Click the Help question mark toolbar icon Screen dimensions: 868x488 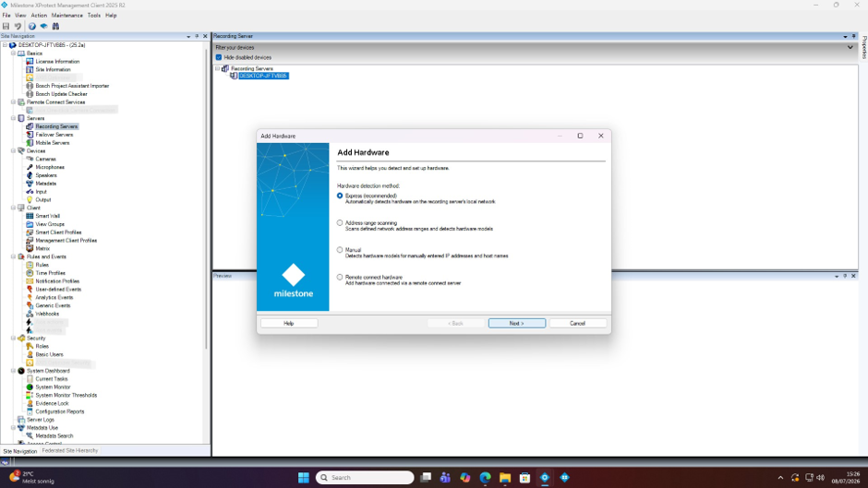[32, 26]
